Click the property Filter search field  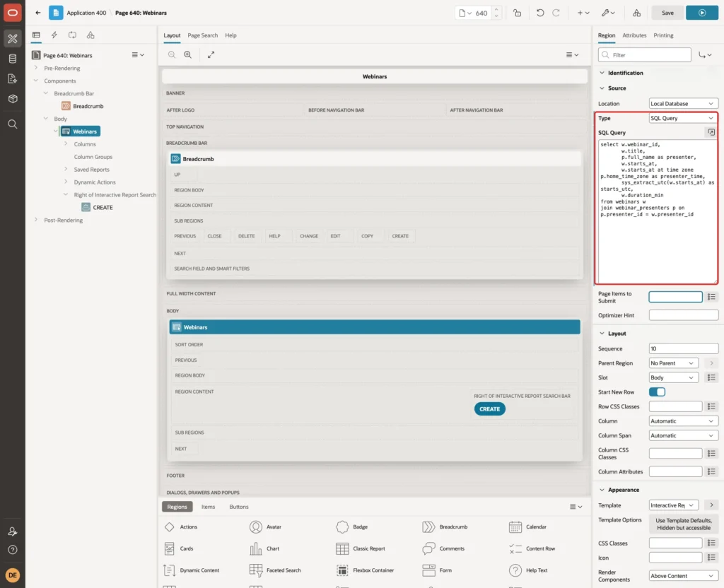(645, 55)
